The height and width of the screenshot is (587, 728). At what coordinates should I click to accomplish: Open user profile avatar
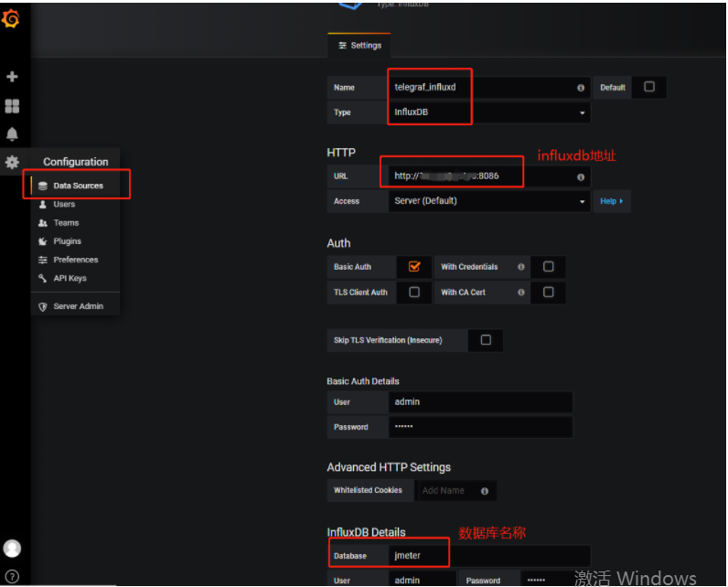(x=12, y=549)
